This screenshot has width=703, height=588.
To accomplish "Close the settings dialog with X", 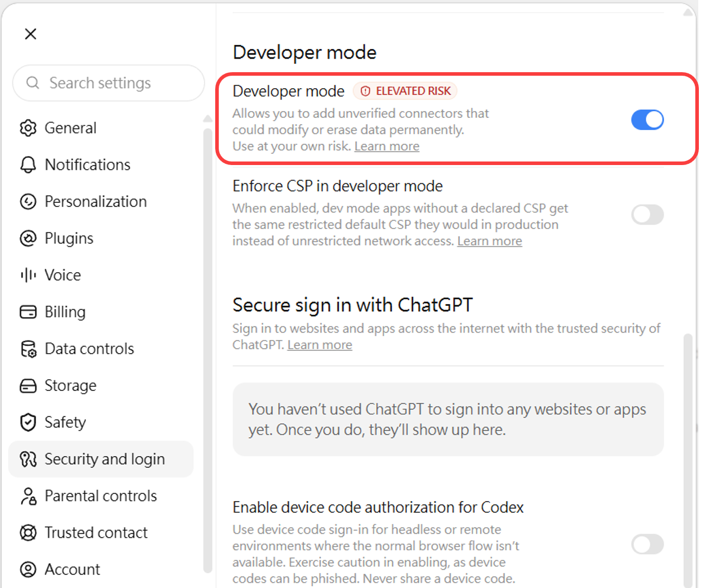I will pyautogui.click(x=31, y=34).
